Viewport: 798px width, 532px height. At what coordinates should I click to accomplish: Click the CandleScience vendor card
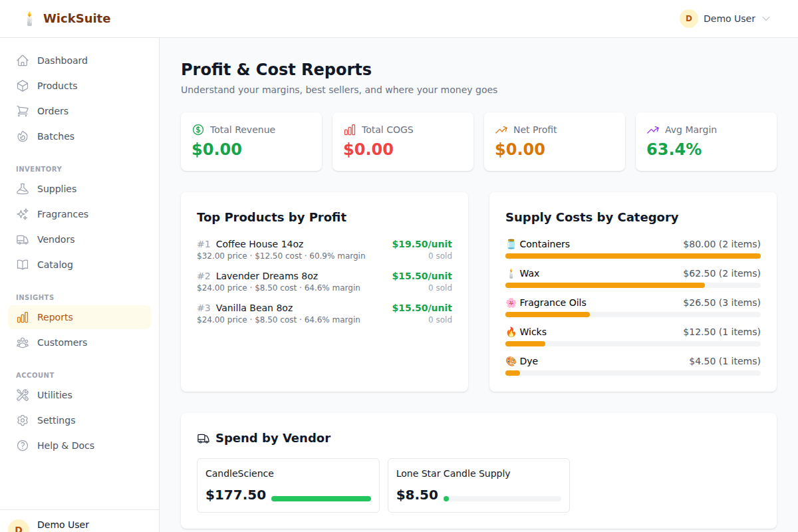288,485
